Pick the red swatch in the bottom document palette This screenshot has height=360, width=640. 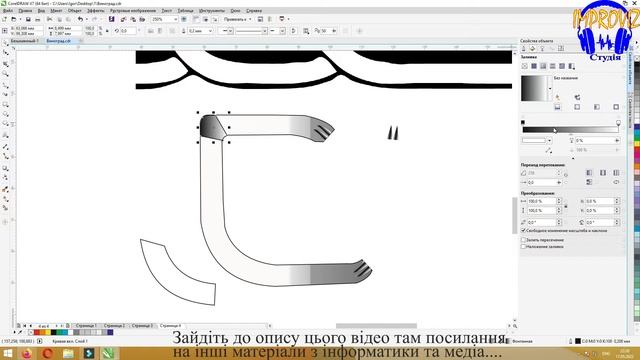coord(37,333)
